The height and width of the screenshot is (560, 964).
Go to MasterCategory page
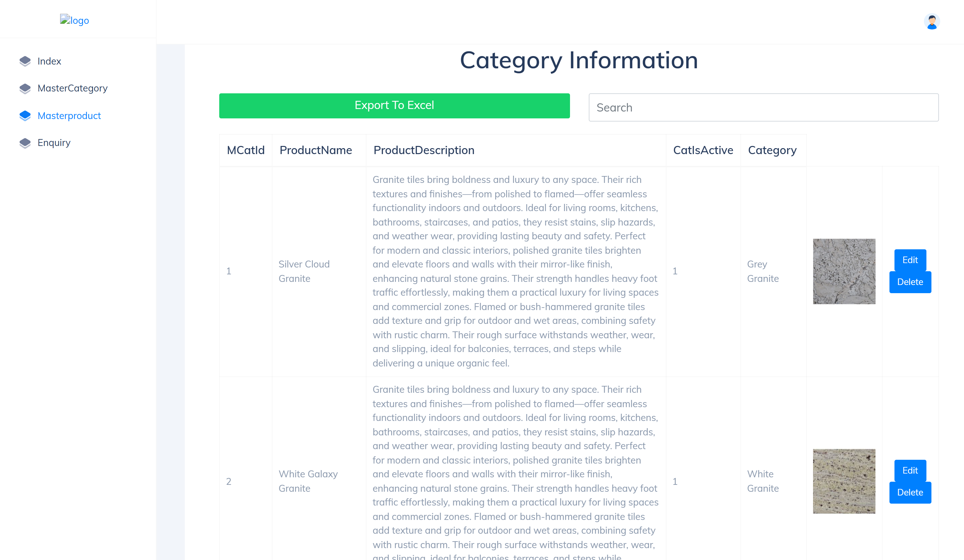[x=72, y=88]
